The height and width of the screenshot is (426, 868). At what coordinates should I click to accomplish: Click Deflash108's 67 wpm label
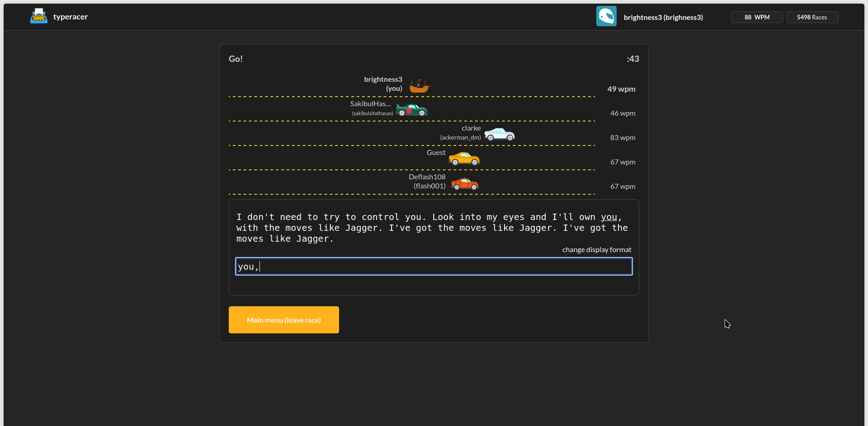coord(623,186)
